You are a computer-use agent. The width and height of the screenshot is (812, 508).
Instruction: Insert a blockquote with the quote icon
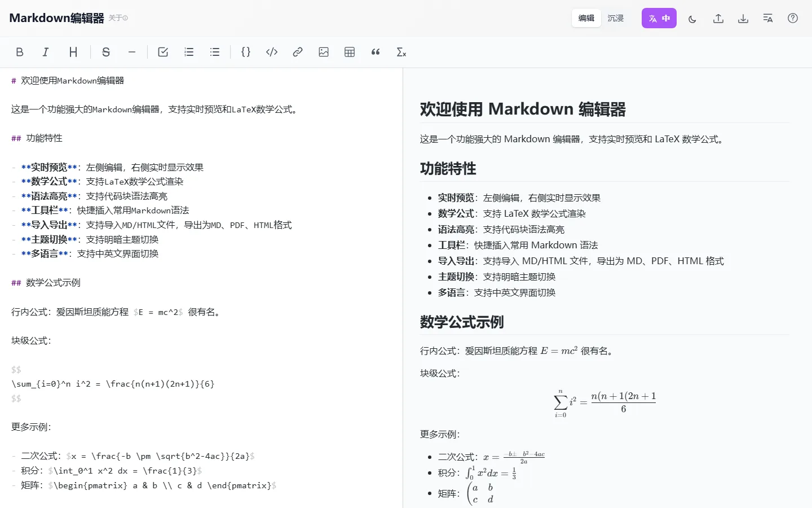(x=376, y=52)
